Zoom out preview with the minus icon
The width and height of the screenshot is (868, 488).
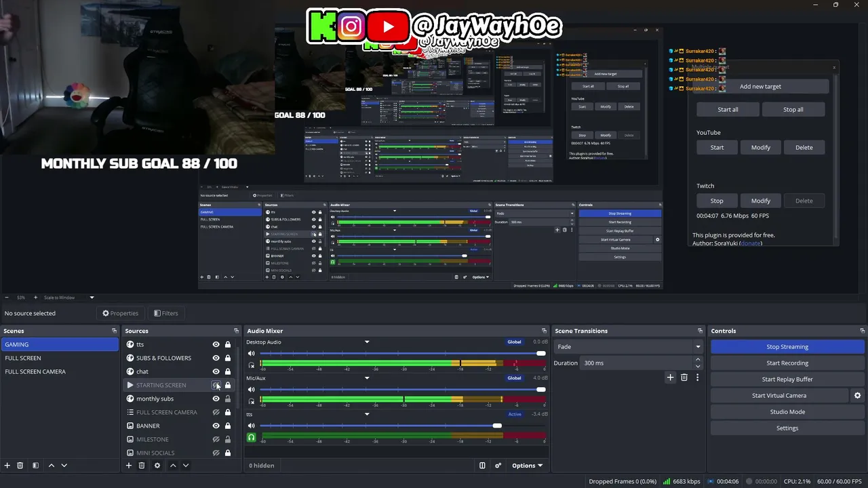7,298
